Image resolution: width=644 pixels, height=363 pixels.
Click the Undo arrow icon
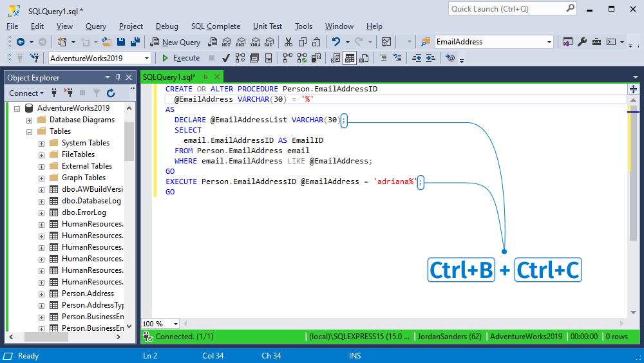pos(335,42)
